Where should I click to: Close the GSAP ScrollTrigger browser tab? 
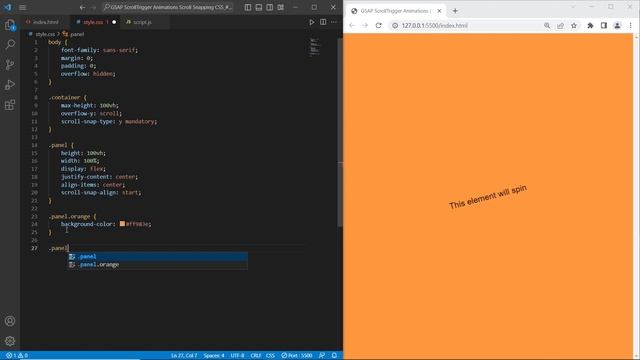[439, 11]
